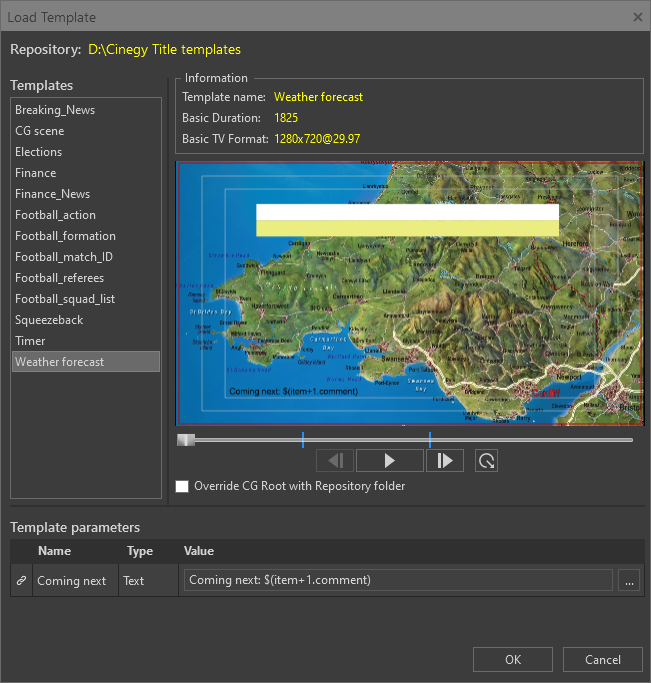651x683 pixels.
Task: Choose the Elections template from list
Action: coord(38,152)
